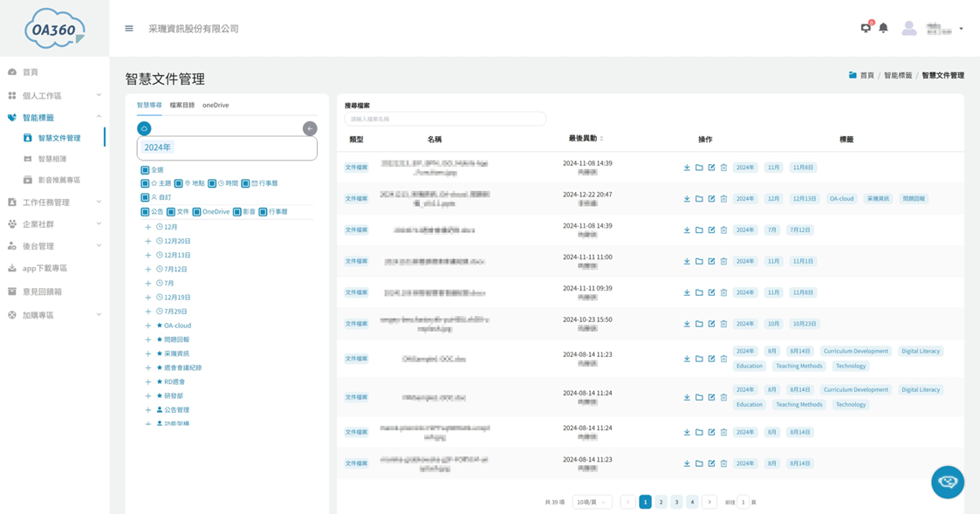Screen dimensions: 980x514
Task: Click the 搜尋檔案 file name input field
Action: (445, 119)
